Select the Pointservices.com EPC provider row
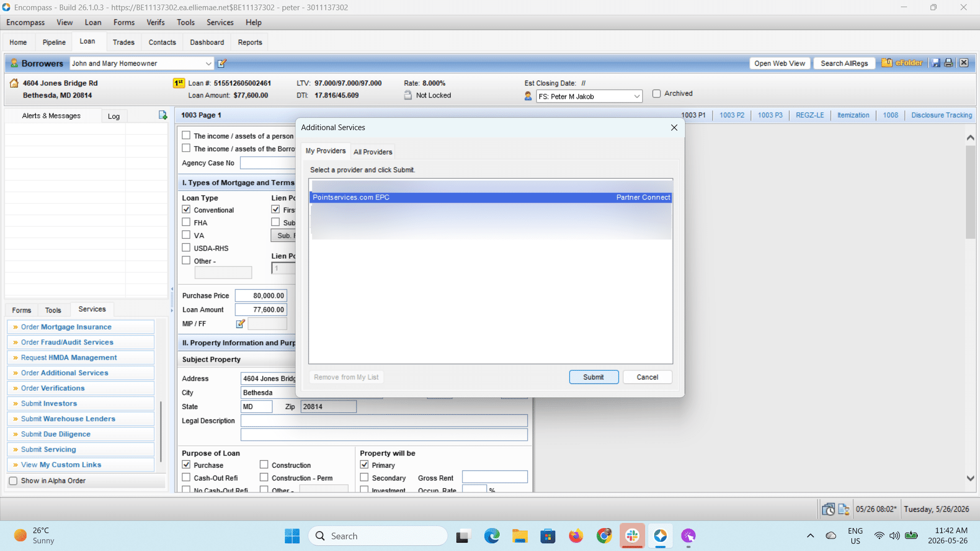980x551 pixels. (491, 197)
